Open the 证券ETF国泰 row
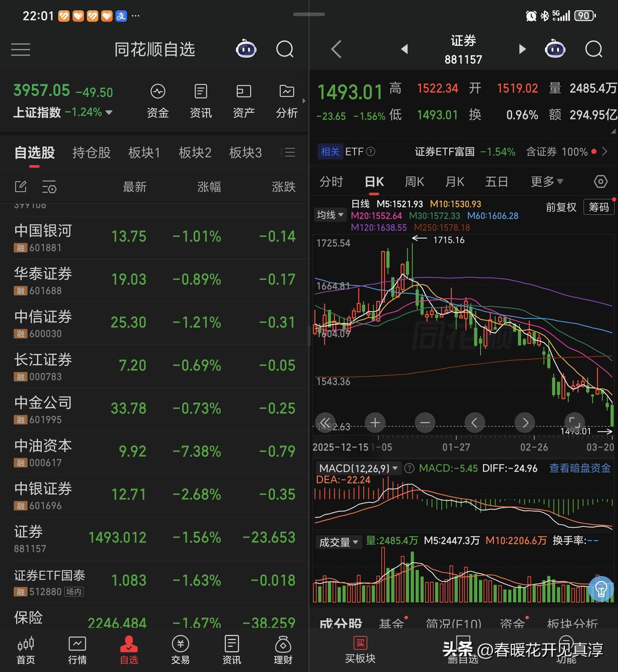 pos(154,582)
